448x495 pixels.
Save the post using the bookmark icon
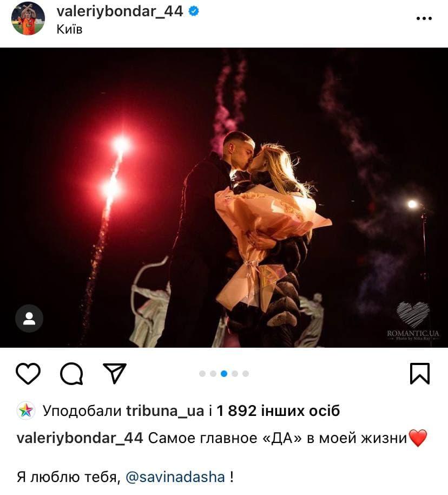pos(420,374)
